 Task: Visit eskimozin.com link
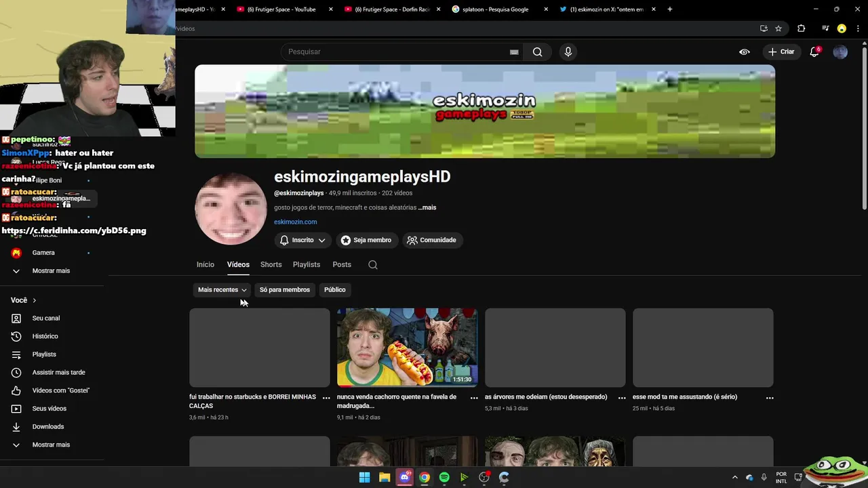point(295,222)
